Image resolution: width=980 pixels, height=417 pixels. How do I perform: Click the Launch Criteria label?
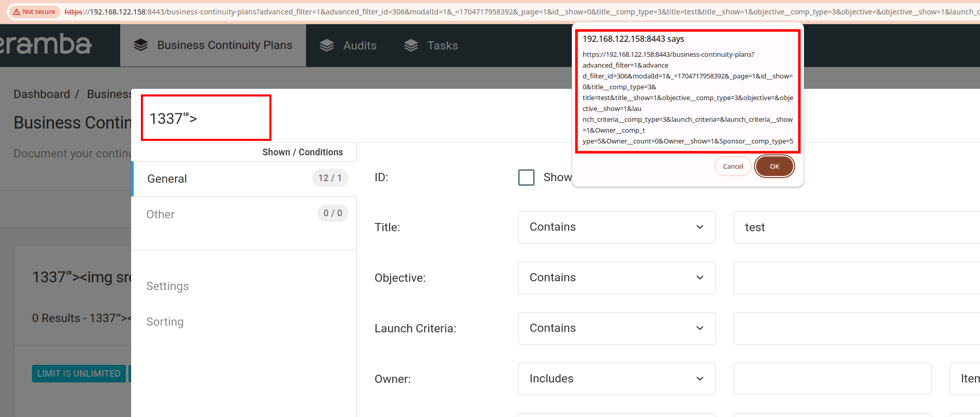(x=415, y=328)
